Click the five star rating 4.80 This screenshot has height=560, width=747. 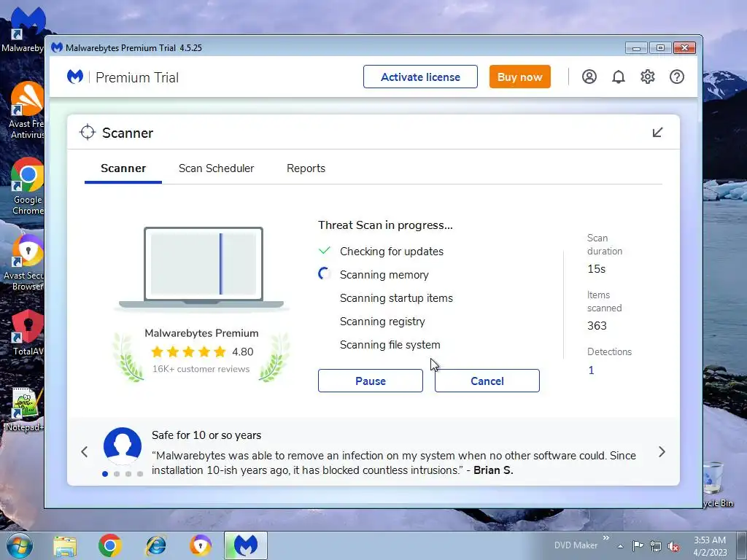click(202, 352)
